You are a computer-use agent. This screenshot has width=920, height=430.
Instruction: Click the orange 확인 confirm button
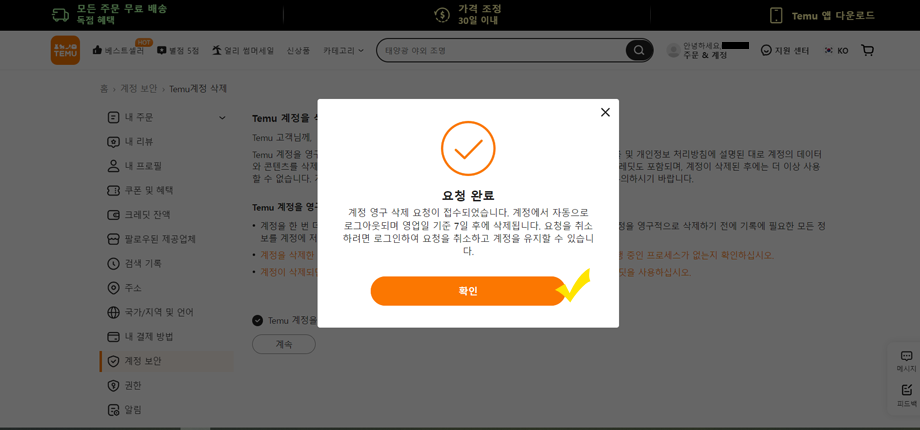(x=468, y=291)
